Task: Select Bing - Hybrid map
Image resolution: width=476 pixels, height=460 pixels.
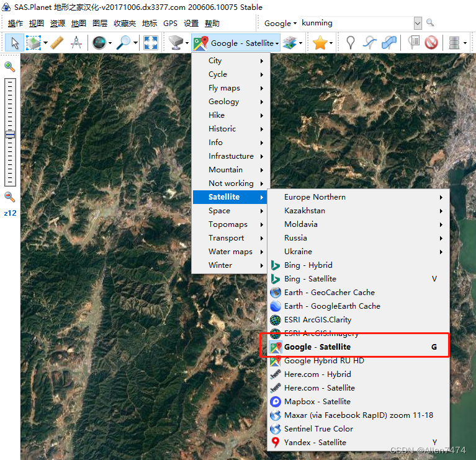Action: [x=359, y=265]
